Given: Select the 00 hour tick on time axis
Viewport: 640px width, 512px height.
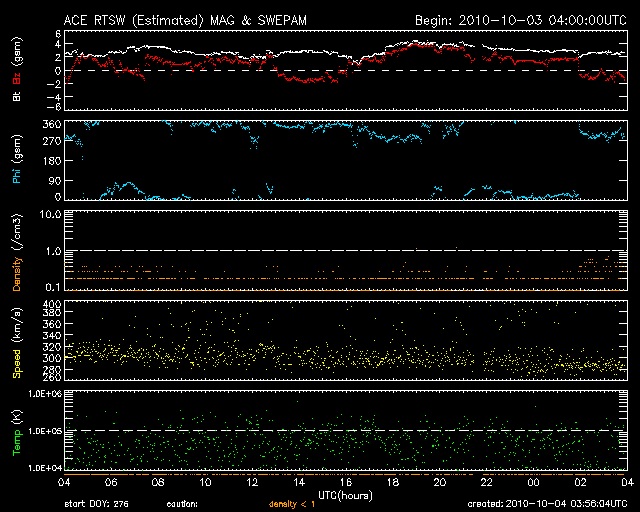Looking at the screenshot, I should pos(532,482).
